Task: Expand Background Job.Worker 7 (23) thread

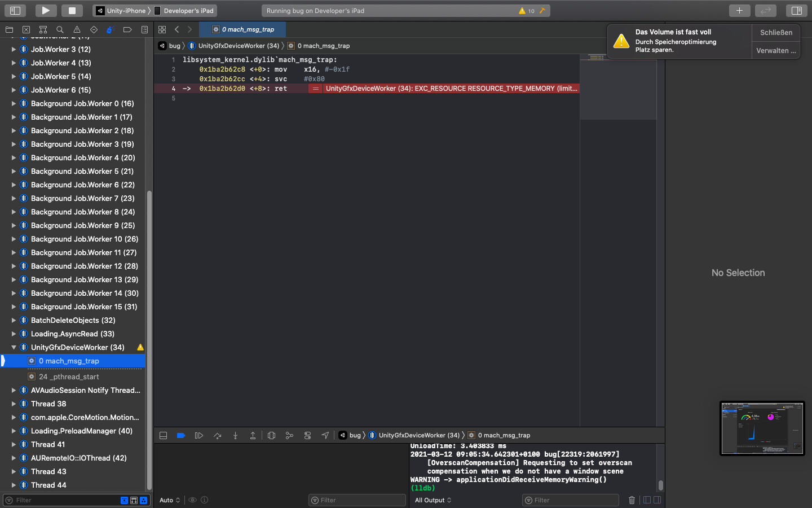Action: click(x=14, y=198)
